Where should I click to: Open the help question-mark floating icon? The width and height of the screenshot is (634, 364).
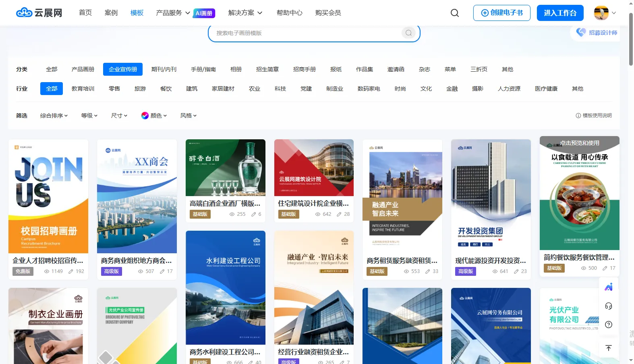click(609, 325)
